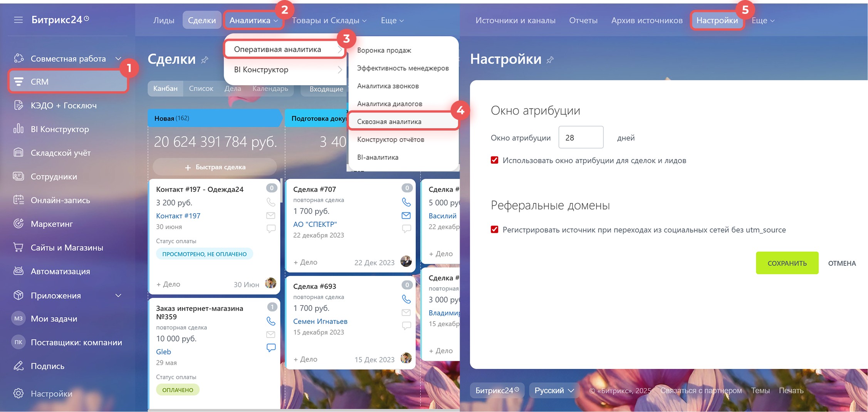868x412 pixels.
Task: Click the Темы footer link
Action: pos(761,390)
